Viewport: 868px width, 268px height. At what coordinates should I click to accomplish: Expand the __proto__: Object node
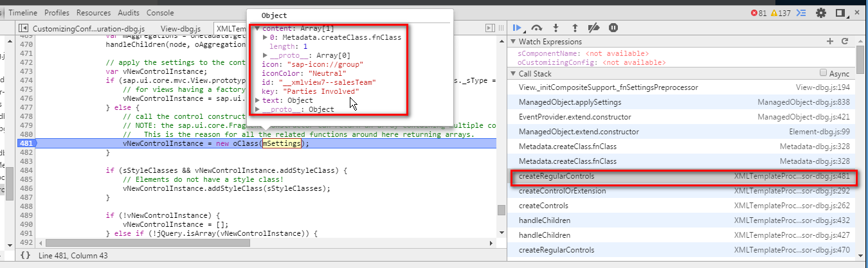tap(258, 110)
